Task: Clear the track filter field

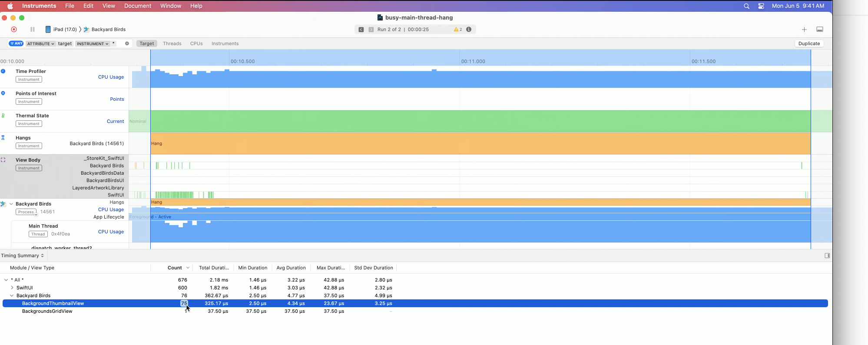Action: [127, 43]
